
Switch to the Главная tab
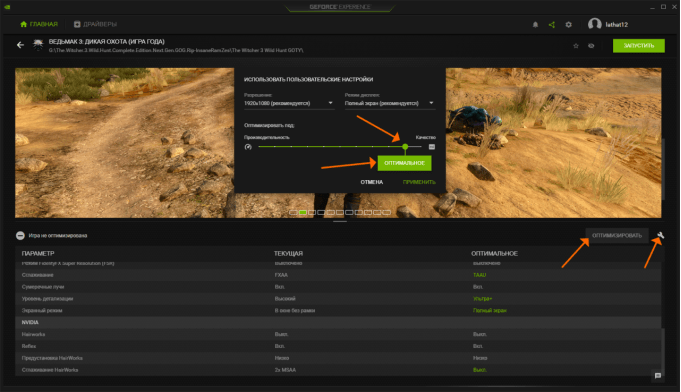39,24
